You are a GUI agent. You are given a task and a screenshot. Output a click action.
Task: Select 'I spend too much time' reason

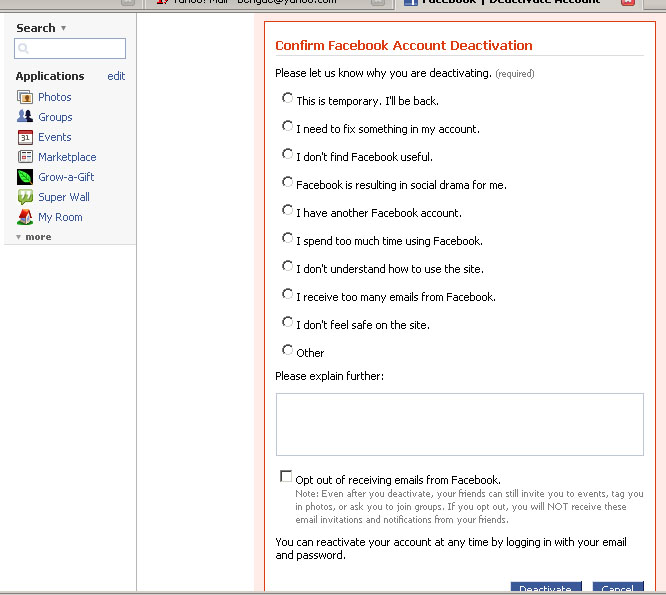(x=288, y=238)
